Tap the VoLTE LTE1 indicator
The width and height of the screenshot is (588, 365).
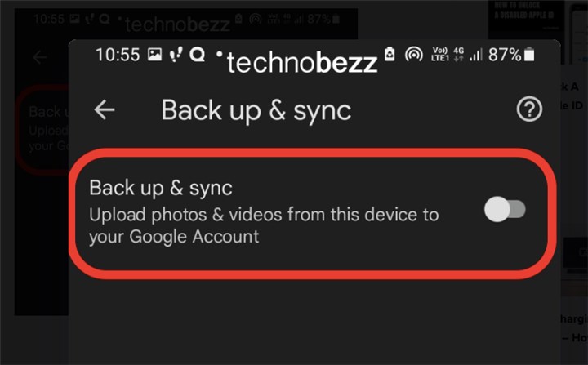click(x=439, y=56)
